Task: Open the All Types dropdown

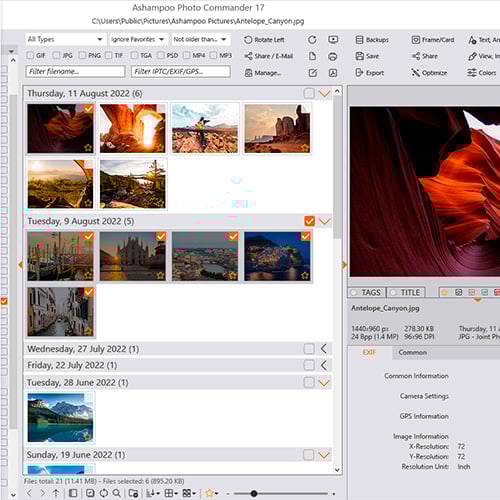Action: (x=66, y=39)
